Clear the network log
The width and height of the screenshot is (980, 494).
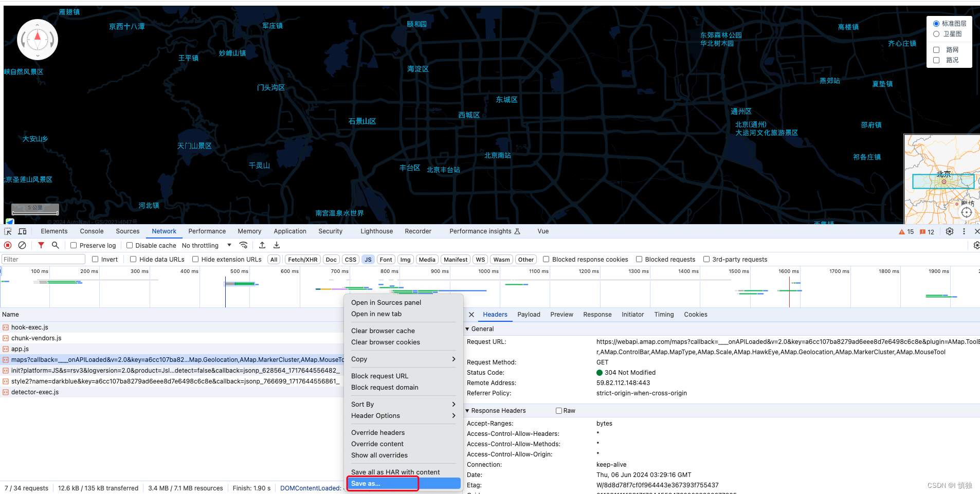[x=22, y=245]
